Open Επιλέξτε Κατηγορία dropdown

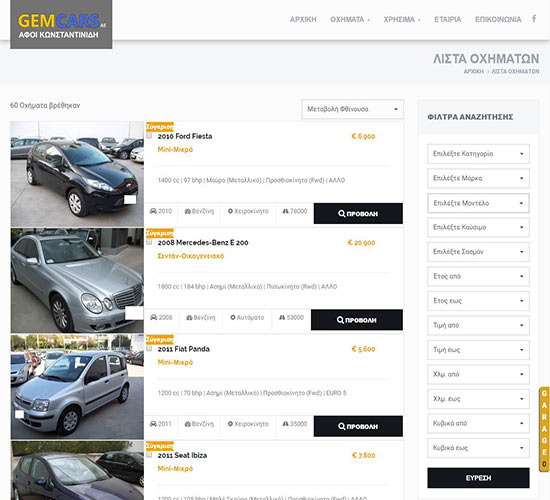(478, 154)
